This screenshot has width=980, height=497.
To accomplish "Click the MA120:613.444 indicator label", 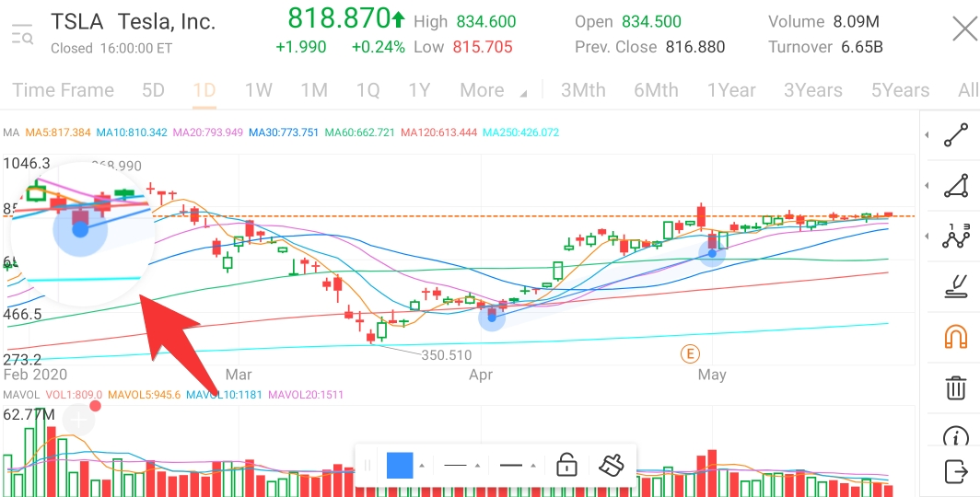I will [438, 133].
